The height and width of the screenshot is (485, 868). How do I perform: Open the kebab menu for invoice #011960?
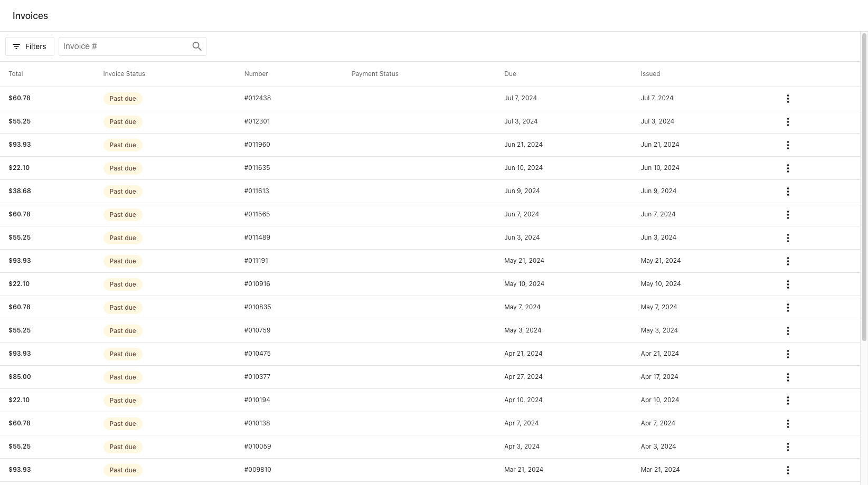tap(788, 145)
